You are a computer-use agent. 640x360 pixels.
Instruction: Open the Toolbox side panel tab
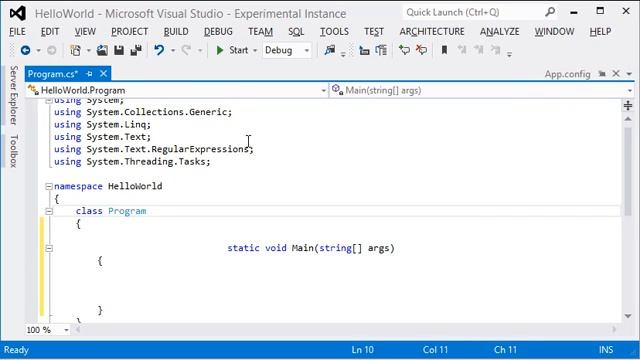(13, 151)
